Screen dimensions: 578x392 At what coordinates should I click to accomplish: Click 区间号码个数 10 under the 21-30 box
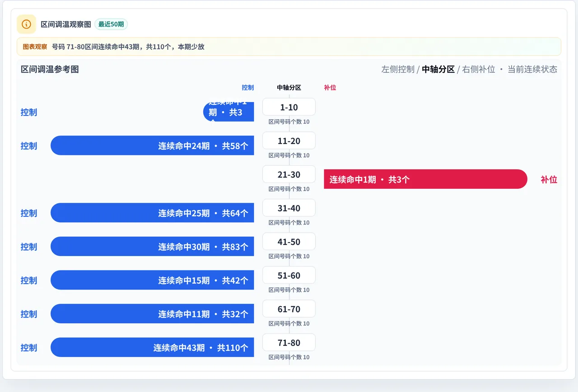tap(289, 189)
